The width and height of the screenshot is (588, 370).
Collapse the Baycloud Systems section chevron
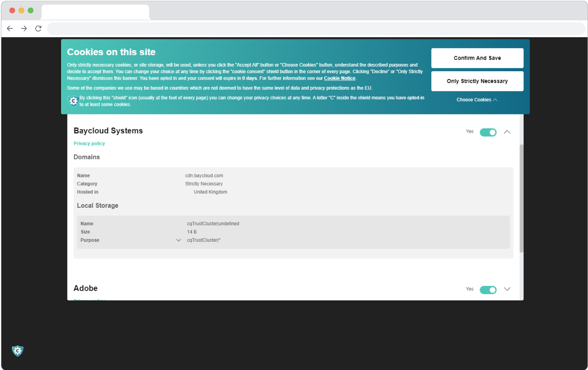click(507, 132)
